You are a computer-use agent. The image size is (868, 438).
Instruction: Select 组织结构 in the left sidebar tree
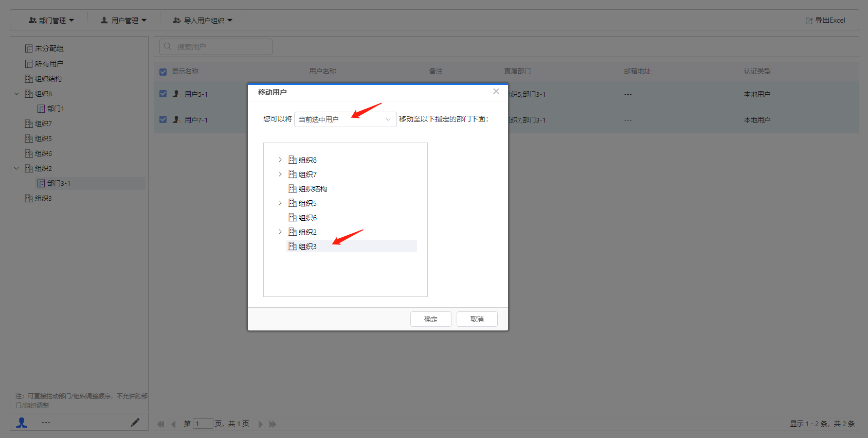48,79
